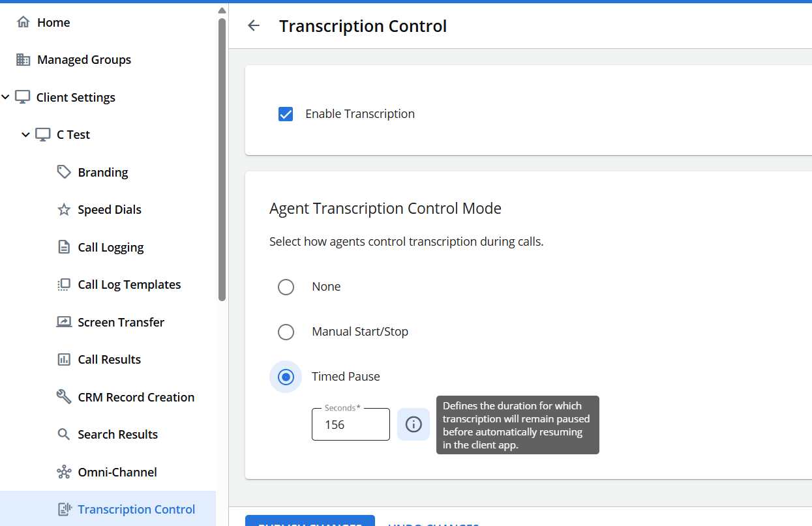
Task: Click the sidebar scrollbar up arrow
Action: [x=222, y=10]
